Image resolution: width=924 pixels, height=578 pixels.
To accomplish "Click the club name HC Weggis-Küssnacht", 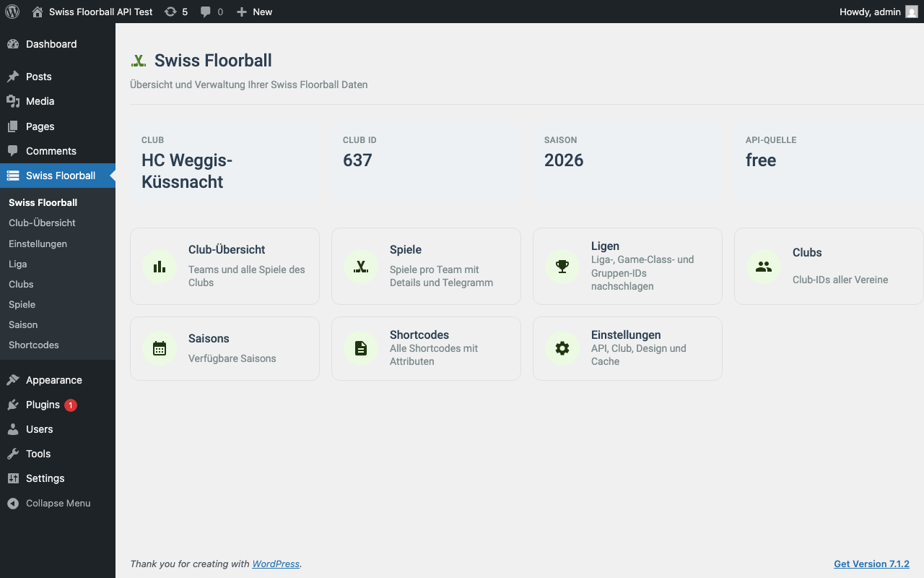I will [187, 171].
